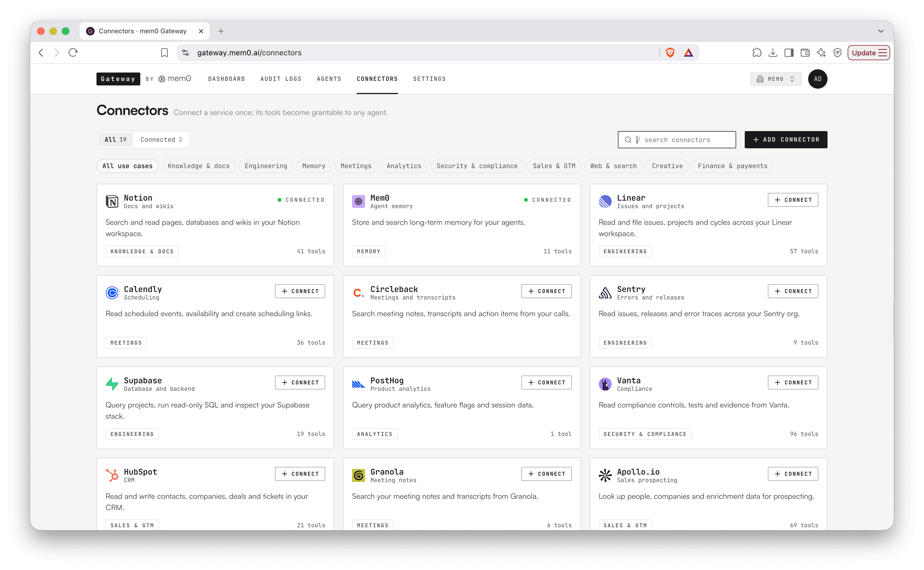Click the Vanta connector logo icon
The height and width of the screenshot is (570, 924).
[605, 384]
